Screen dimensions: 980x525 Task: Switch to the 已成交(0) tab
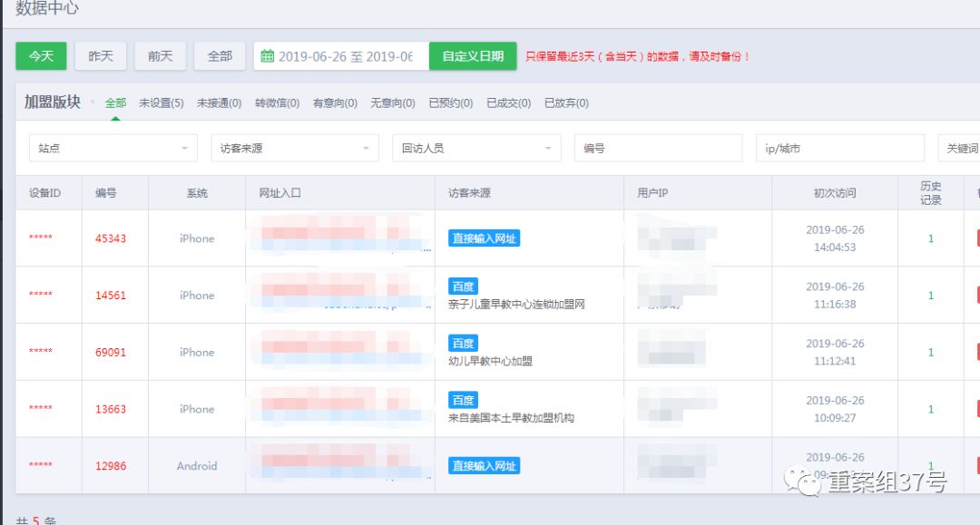click(509, 103)
